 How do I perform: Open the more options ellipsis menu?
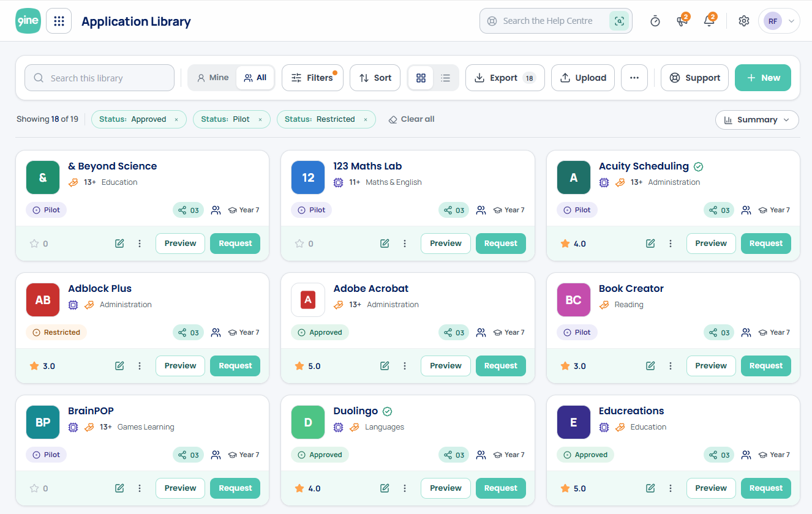[634, 78]
